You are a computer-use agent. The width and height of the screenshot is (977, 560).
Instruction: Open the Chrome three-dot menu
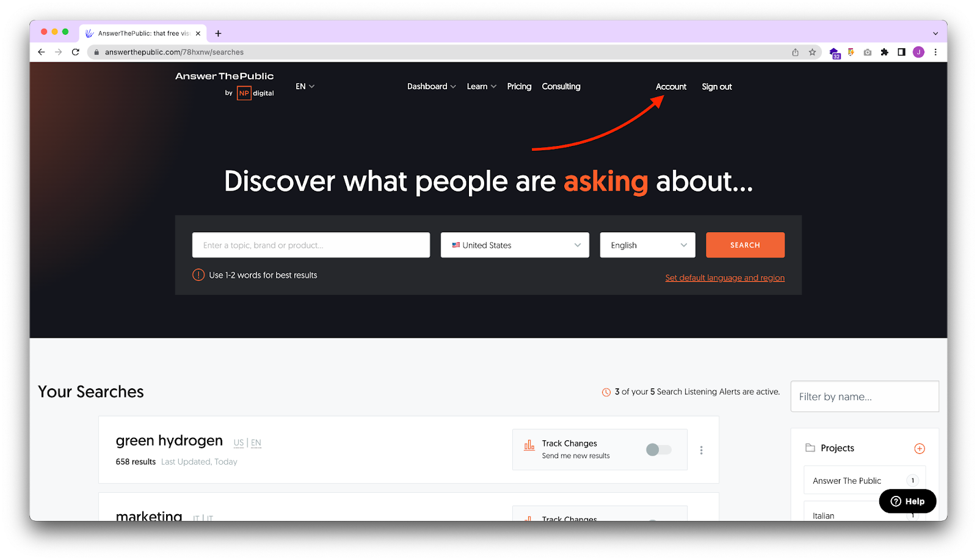click(935, 52)
